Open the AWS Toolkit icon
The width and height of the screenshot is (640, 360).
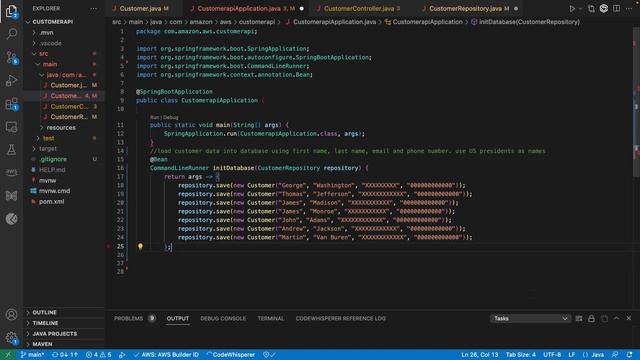[11, 172]
